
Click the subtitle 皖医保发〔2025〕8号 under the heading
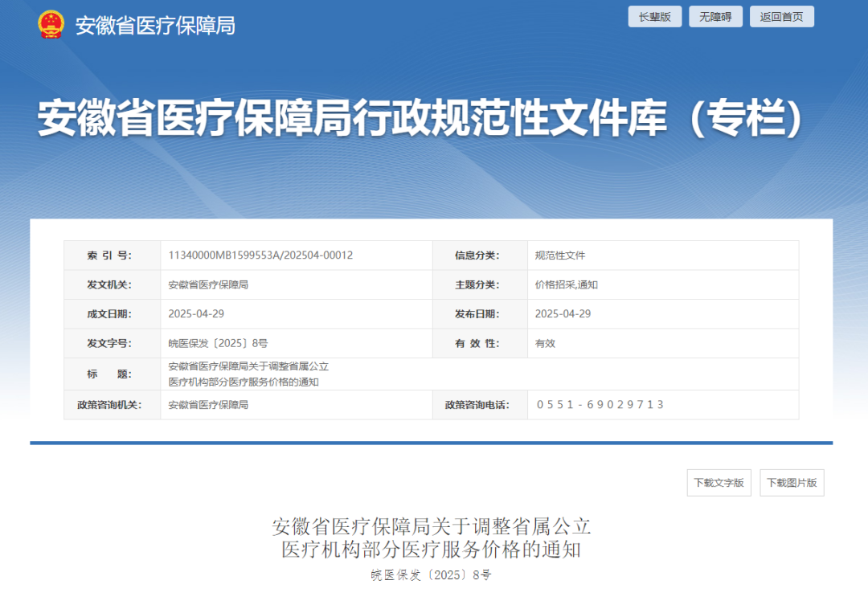coord(431,575)
